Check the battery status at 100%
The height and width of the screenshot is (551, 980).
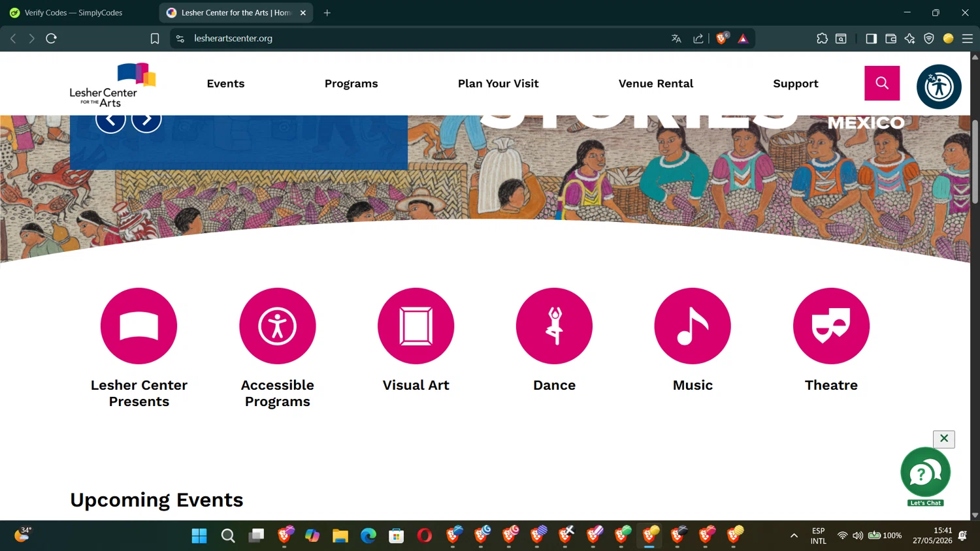pyautogui.click(x=885, y=536)
